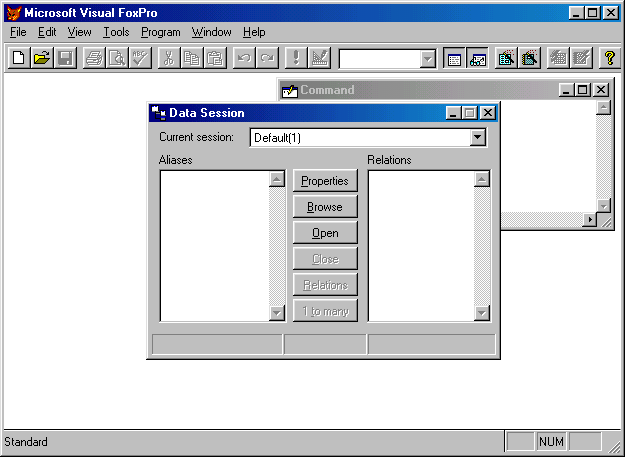Minimize the Command window
Image resolution: width=625 pixels, height=457 pixels.
[x=566, y=90]
